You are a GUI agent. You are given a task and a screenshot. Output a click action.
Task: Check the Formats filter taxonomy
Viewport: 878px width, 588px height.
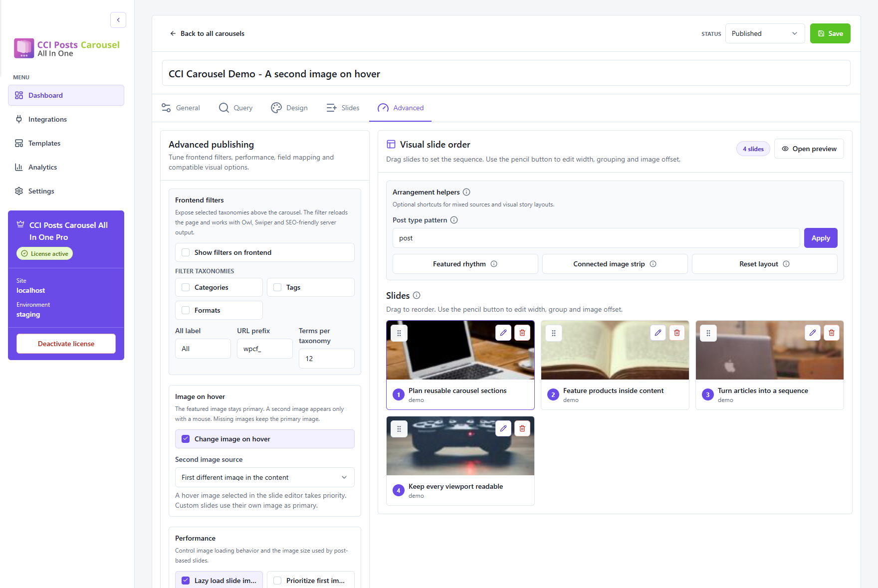[x=186, y=310]
